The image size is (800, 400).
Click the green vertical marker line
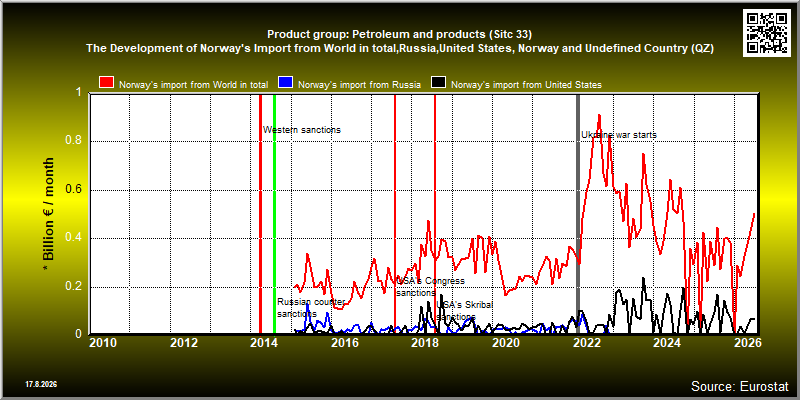tap(274, 214)
